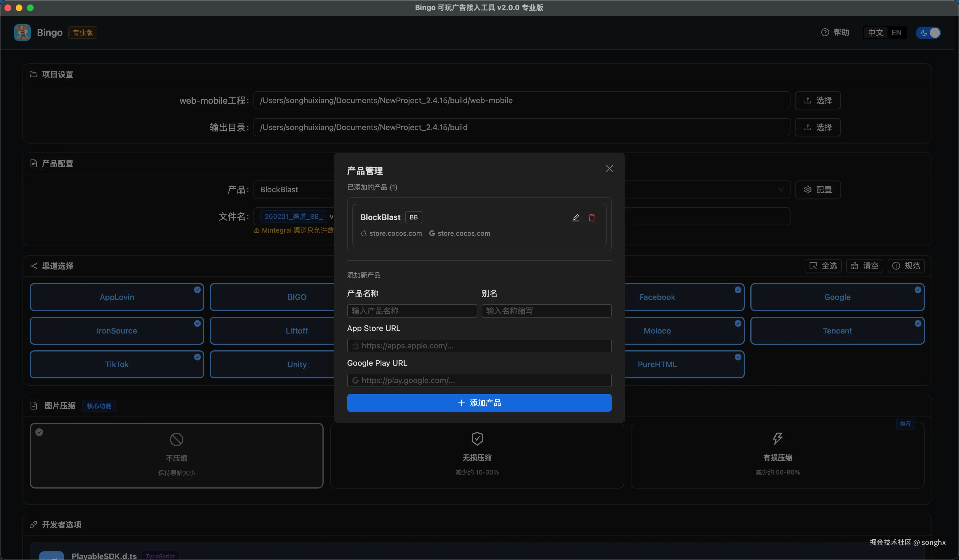The width and height of the screenshot is (959, 560).
Task: Click the 核心功能 badge
Action: tap(99, 406)
